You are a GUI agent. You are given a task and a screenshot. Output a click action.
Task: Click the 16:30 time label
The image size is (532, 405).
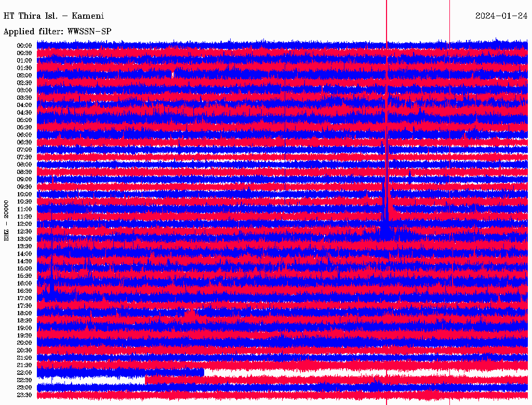tap(24, 291)
